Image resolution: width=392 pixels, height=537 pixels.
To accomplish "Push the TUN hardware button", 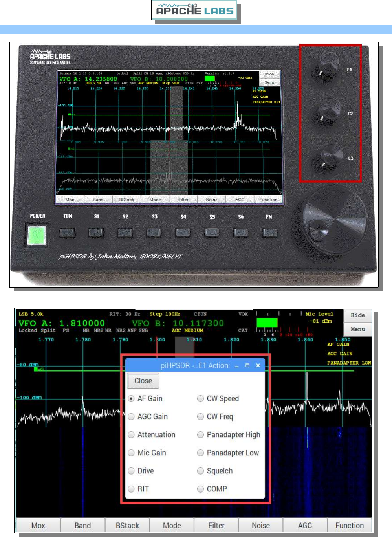I will click(x=67, y=233).
